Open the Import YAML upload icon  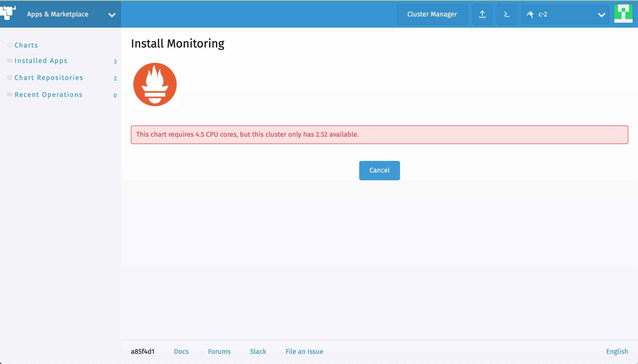pyautogui.click(x=482, y=14)
